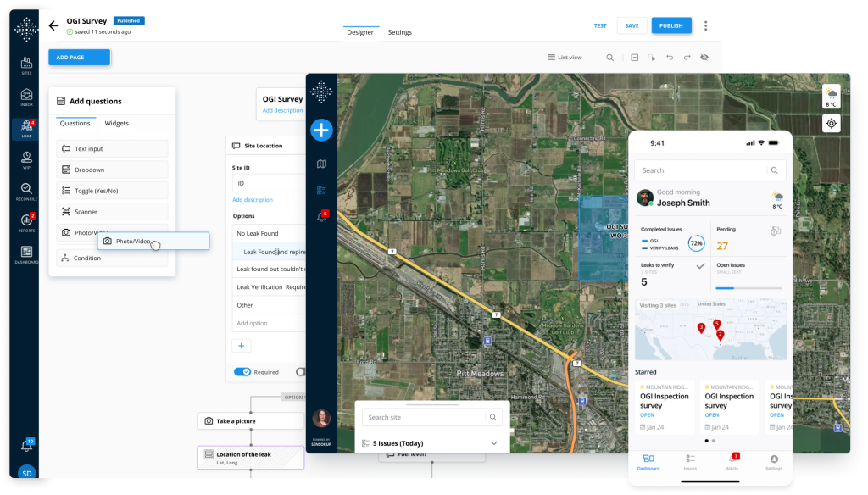Switch to List view
This screenshot has height=495, width=868.
565,58
